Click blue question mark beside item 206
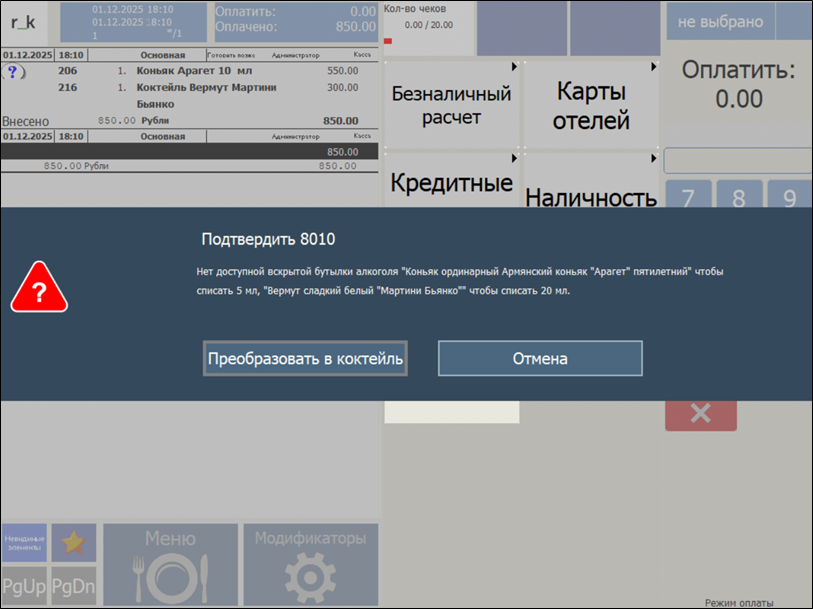This screenshot has height=609, width=813. click(x=12, y=72)
